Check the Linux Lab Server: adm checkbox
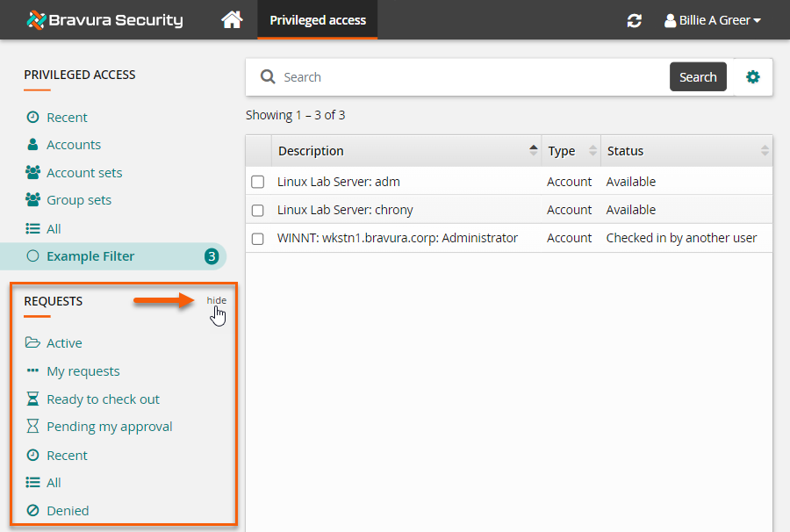790x532 pixels. [258, 182]
